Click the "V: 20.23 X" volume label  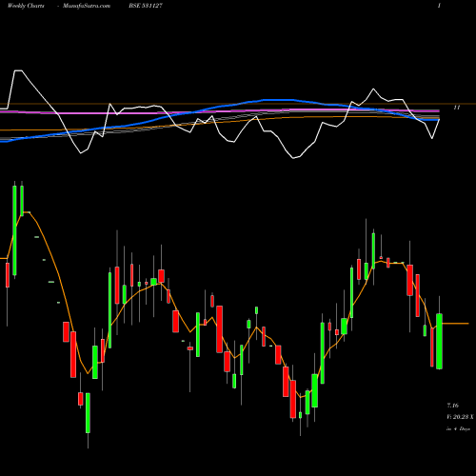[x=460, y=417]
